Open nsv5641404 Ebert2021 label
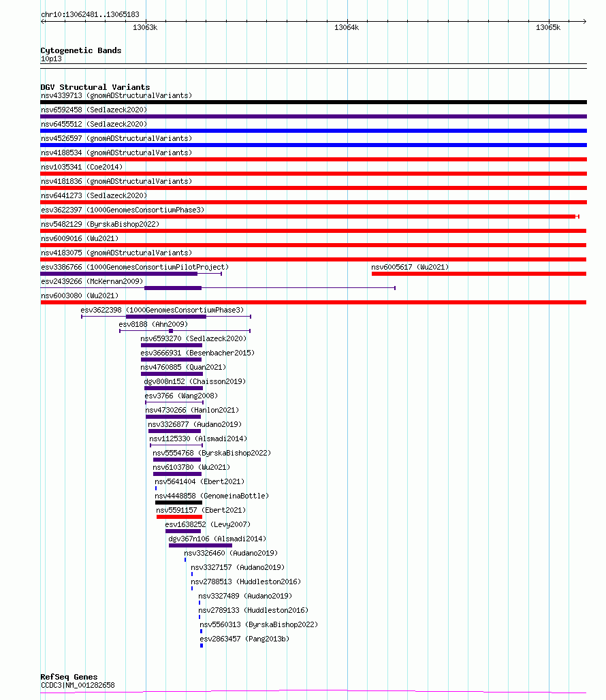Screen dimensions: 606x700 tap(200, 481)
